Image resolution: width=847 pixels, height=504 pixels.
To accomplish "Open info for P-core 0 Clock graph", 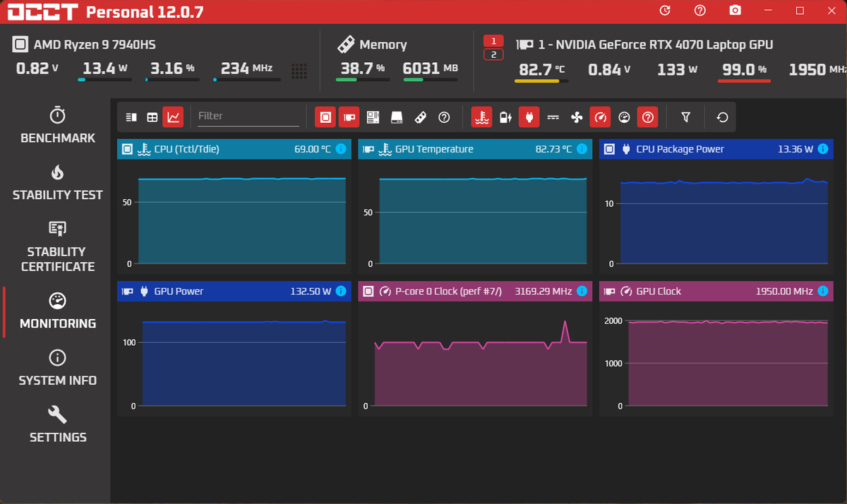I will tap(582, 291).
